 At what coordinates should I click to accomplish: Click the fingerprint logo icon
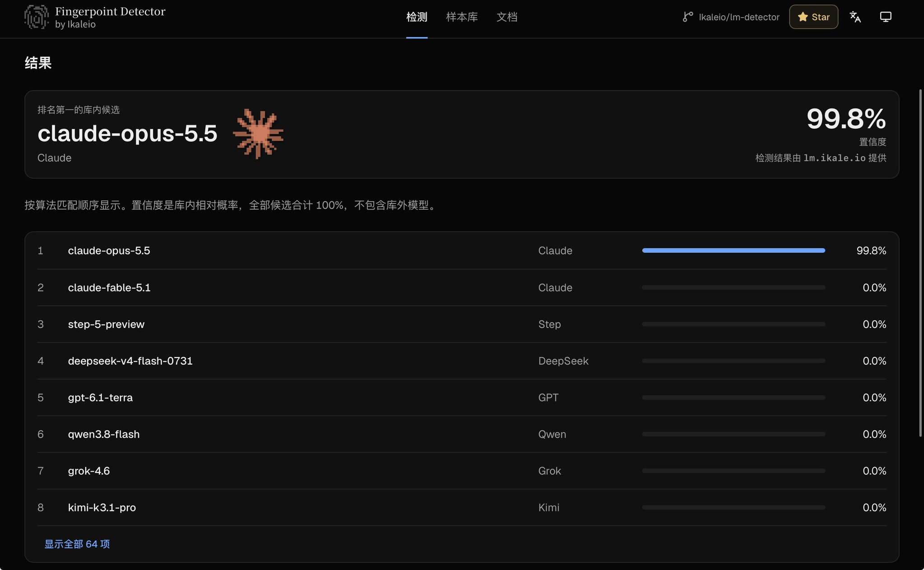click(36, 17)
